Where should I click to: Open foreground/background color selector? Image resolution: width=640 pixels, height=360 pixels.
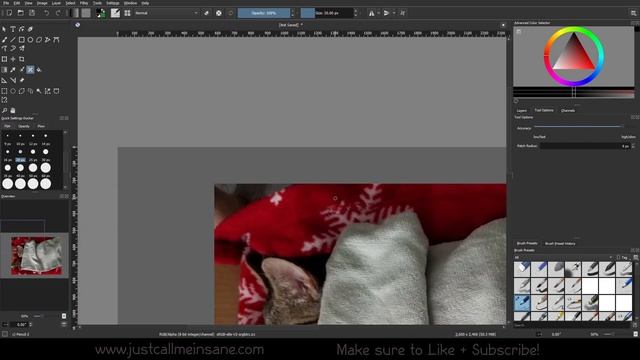point(101,13)
